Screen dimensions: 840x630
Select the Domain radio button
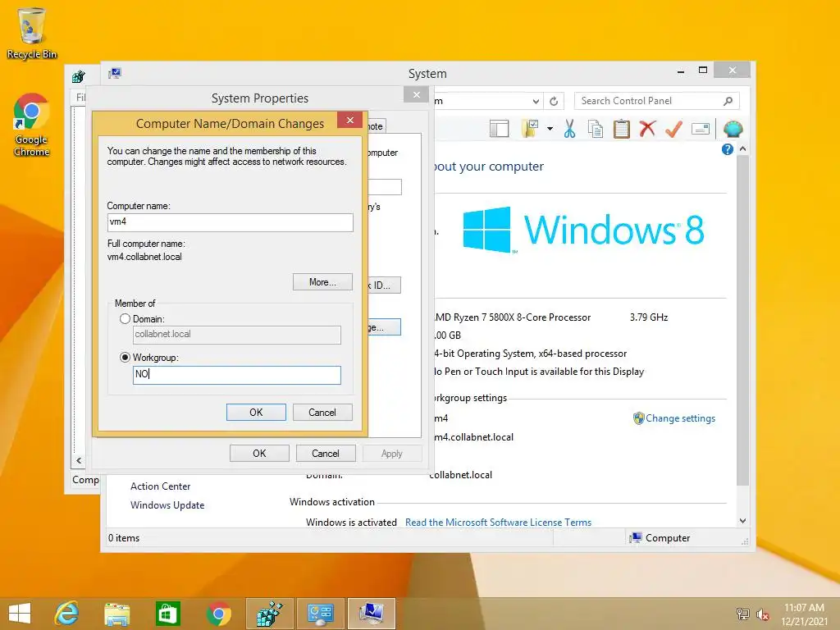click(125, 319)
